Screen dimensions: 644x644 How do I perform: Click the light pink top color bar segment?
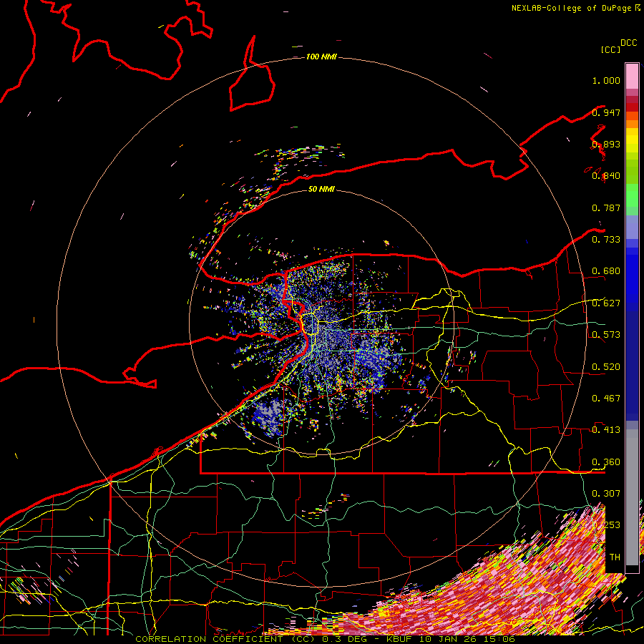click(x=632, y=76)
